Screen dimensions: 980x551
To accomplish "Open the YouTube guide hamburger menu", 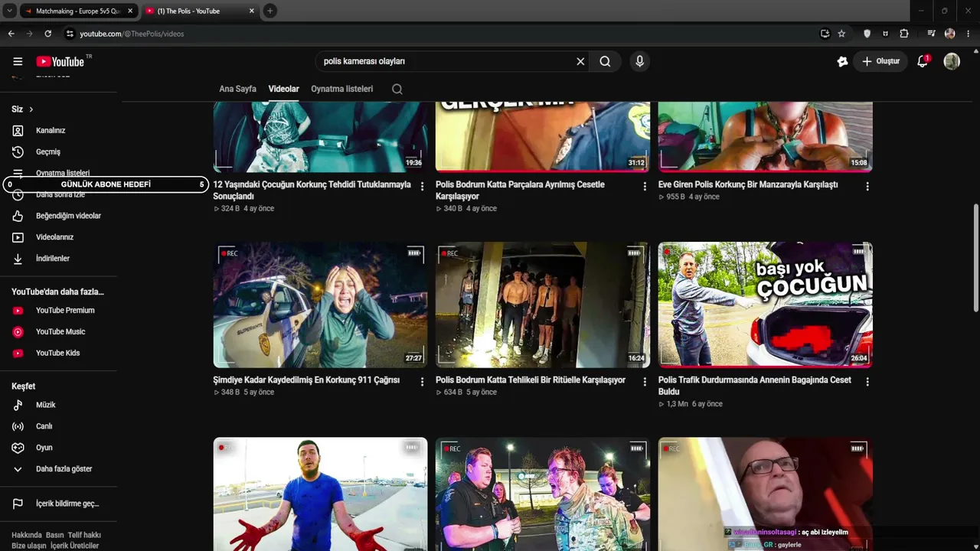I will 18,61.
